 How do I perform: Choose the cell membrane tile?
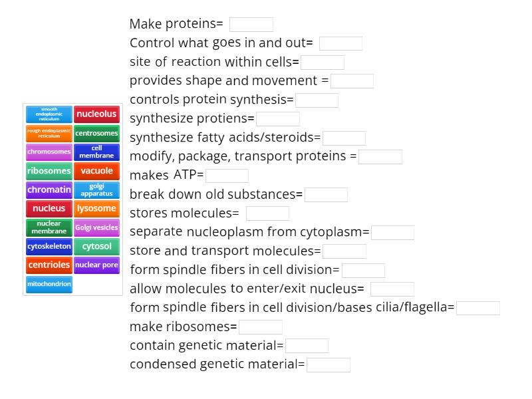(x=96, y=152)
